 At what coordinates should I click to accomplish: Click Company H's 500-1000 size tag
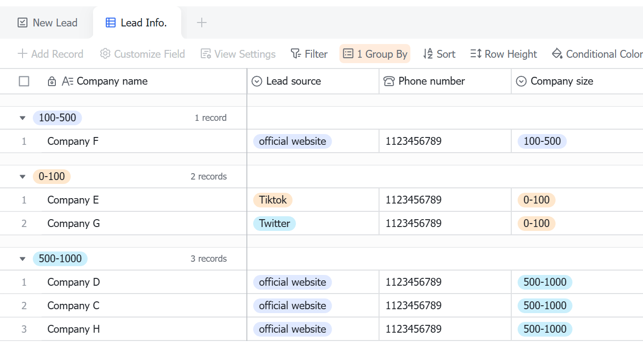pyautogui.click(x=545, y=329)
